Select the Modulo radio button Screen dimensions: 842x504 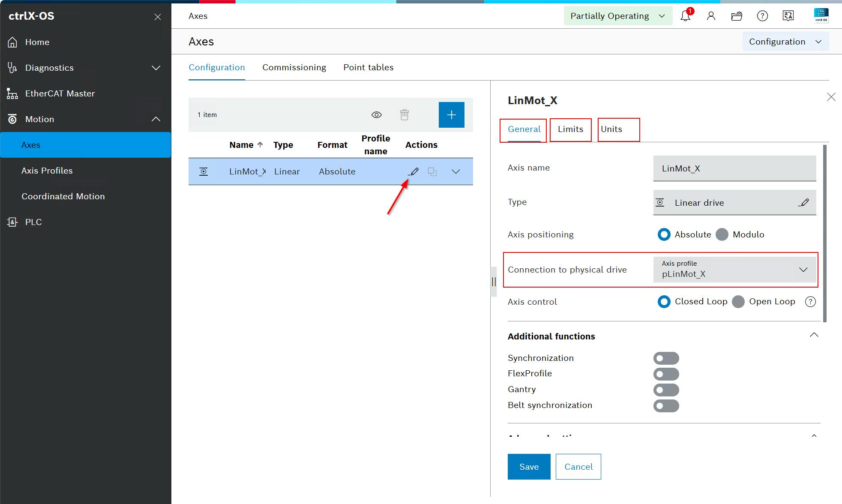(x=722, y=234)
